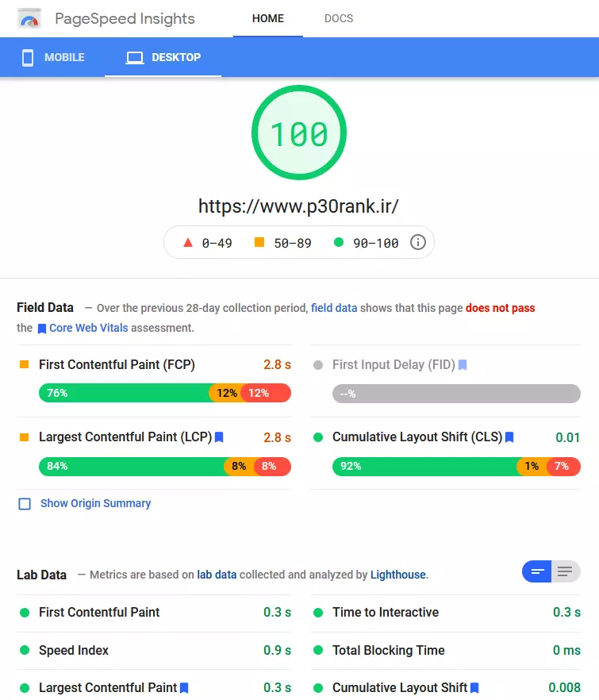Follow the 'field data' link
Image resolution: width=599 pixels, height=700 pixels.
coord(334,308)
